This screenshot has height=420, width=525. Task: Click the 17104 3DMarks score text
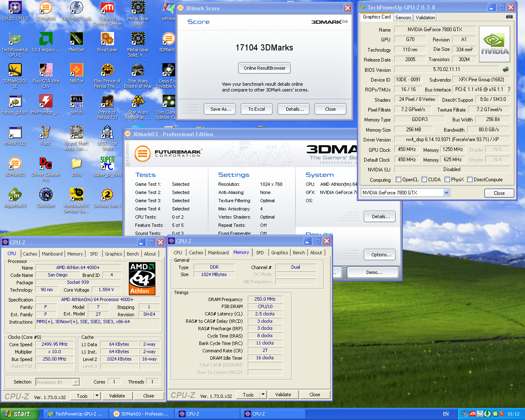point(265,48)
